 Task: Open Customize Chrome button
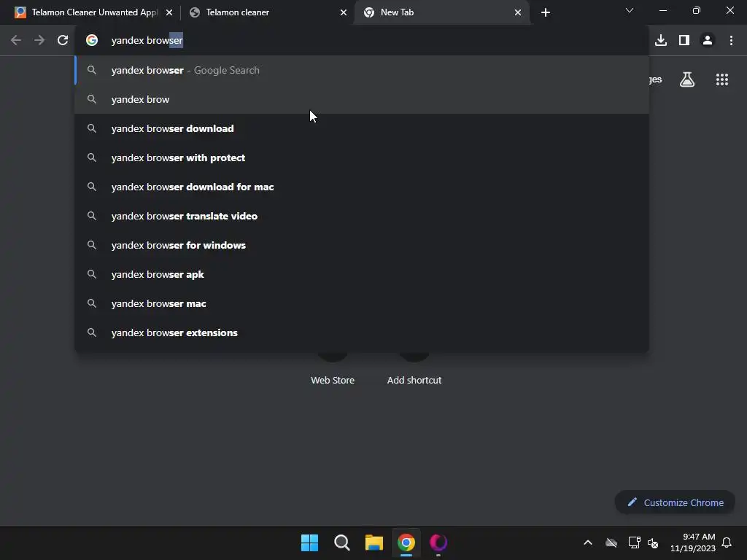675,502
